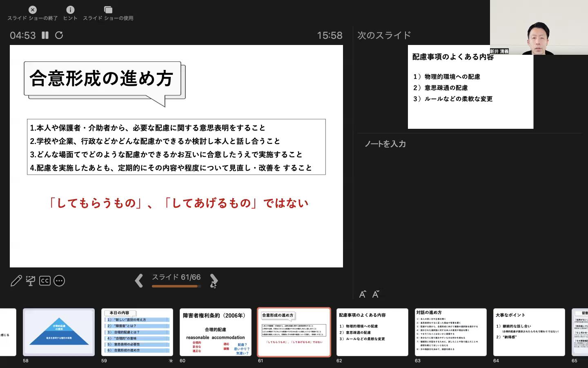Click the use slide show icon
The width and height of the screenshot is (588, 368).
coord(108,10)
